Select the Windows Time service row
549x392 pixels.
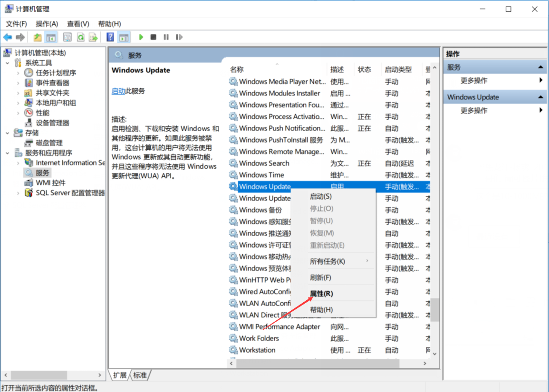[329, 175]
